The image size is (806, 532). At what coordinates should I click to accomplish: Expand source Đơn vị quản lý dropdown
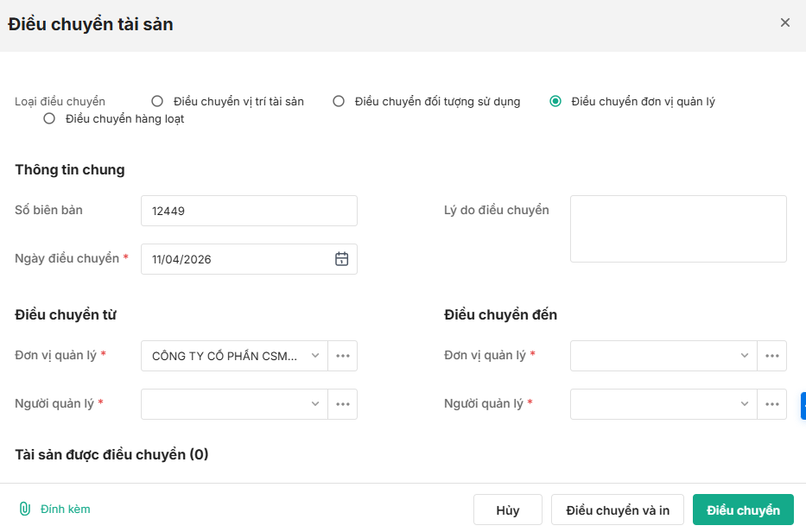click(x=315, y=356)
